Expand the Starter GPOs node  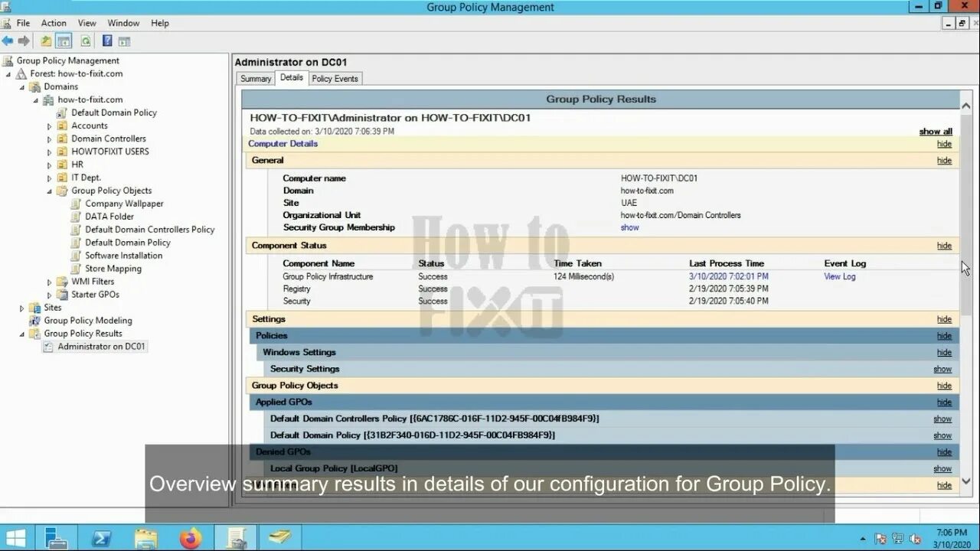tap(50, 295)
